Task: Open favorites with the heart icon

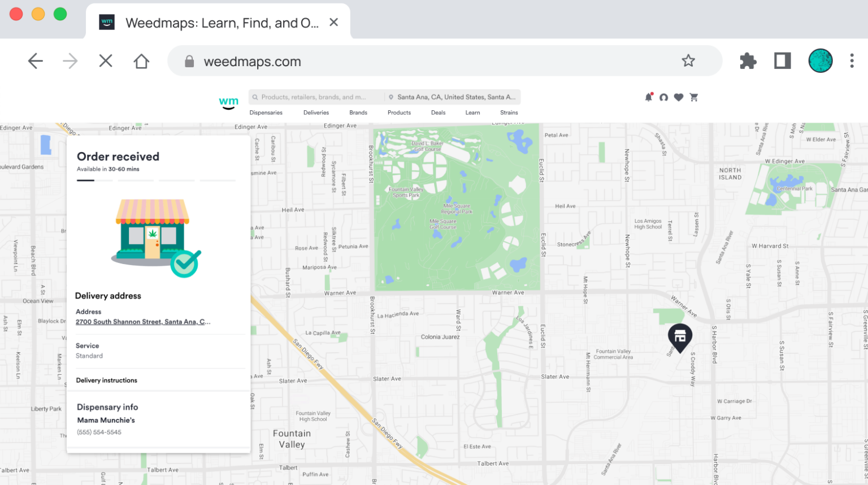Action: [x=678, y=97]
